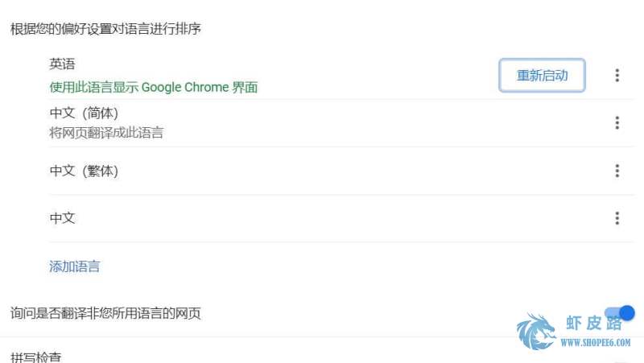Select the 中文 (简体) language name

tap(84, 113)
